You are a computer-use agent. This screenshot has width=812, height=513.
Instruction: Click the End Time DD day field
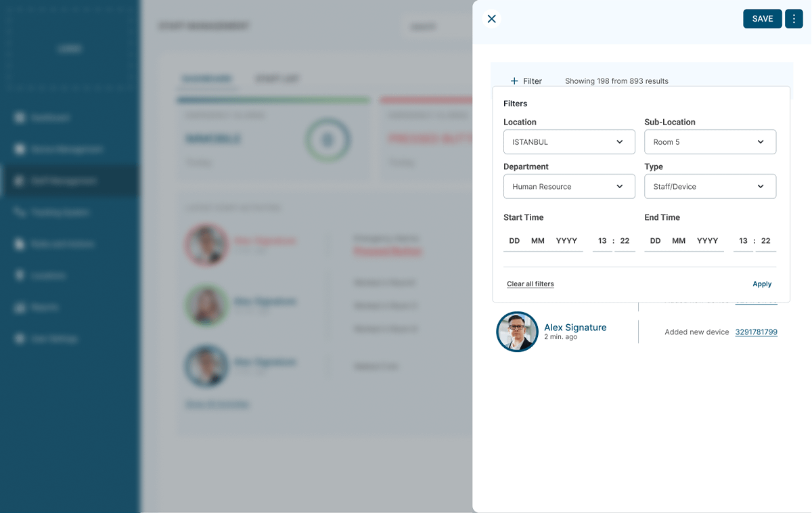[655, 241]
